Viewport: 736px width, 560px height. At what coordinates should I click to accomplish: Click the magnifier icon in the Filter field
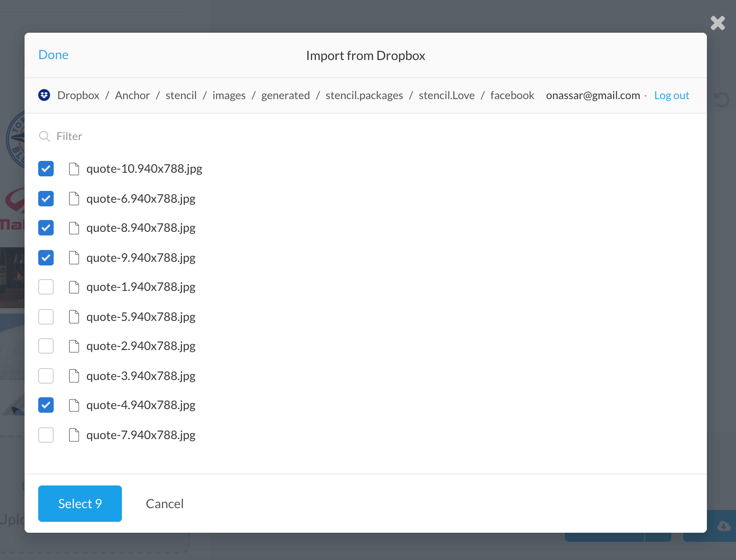45,136
